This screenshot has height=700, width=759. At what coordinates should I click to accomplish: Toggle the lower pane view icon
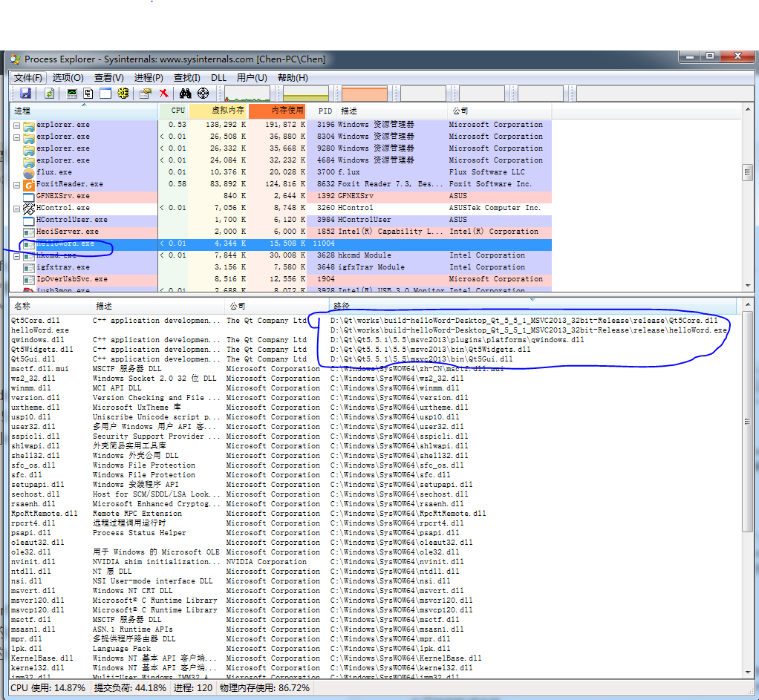click(x=105, y=94)
